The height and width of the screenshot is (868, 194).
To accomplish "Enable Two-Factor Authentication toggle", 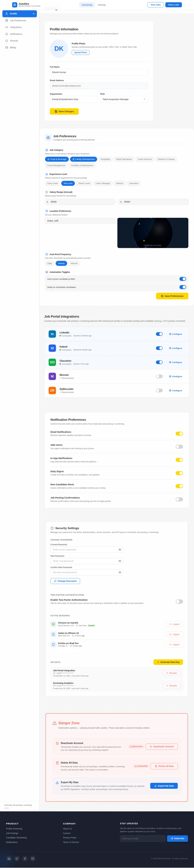I will point(179,601).
